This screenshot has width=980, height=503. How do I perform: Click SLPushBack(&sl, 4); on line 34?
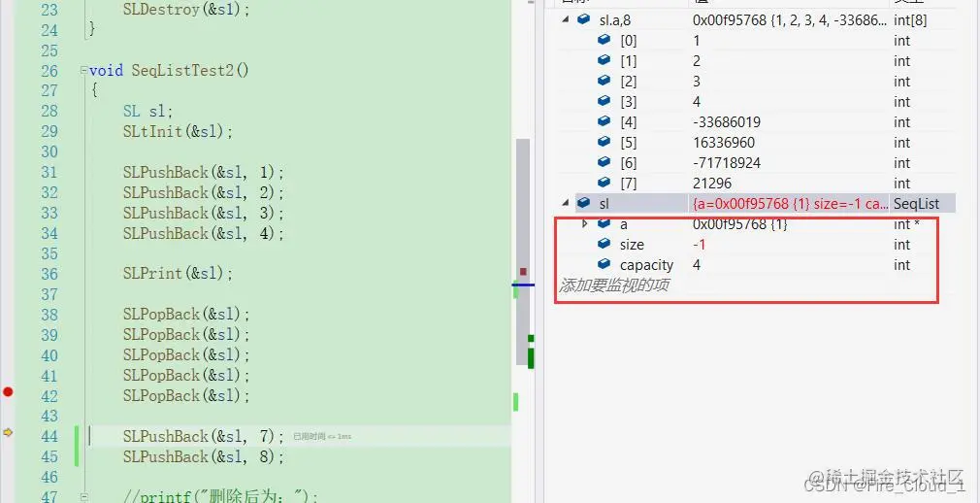[x=203, y=233]
